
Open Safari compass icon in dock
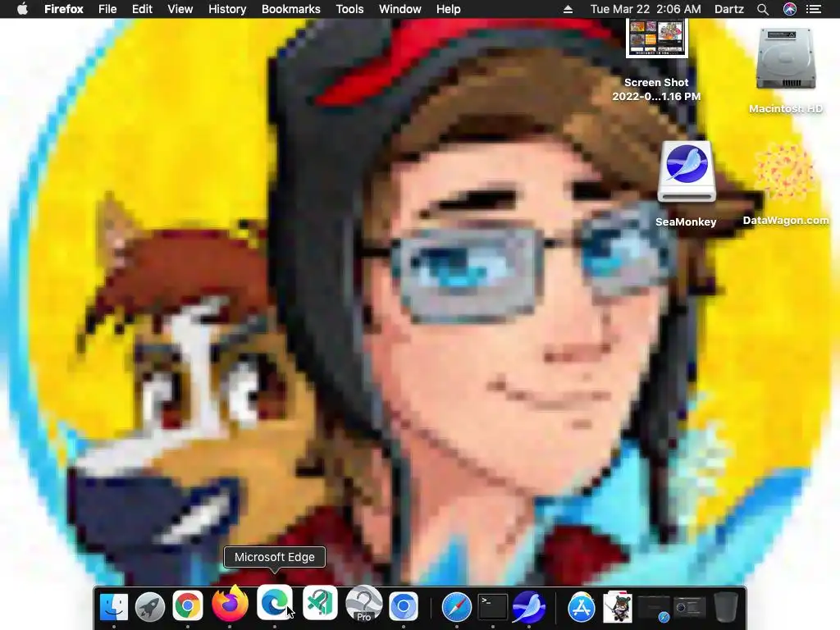456,607
